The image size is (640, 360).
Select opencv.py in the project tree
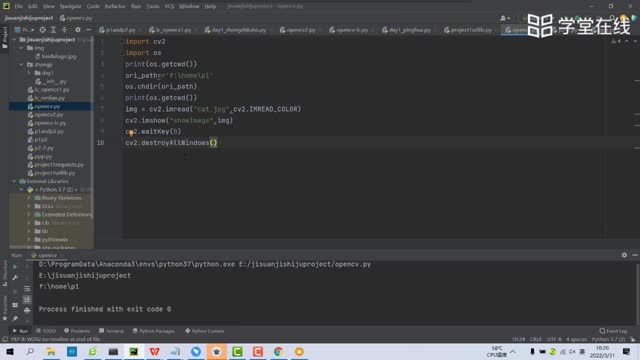(47, 107)
